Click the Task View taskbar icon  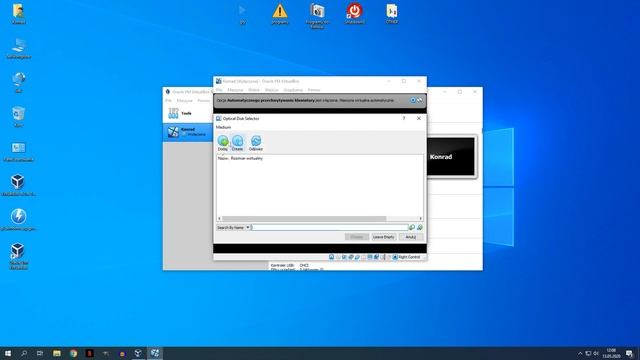coord(40,353)
